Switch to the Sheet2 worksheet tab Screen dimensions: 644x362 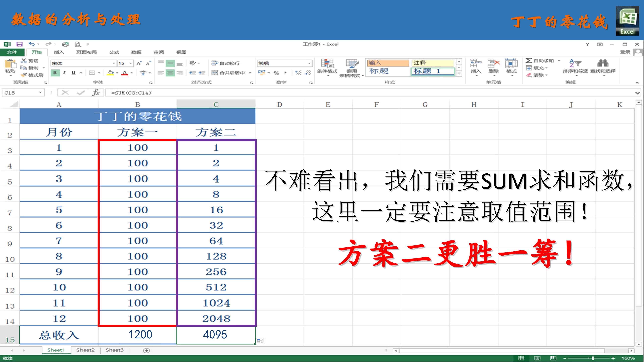pyautogui.click(x=86, y=350)
